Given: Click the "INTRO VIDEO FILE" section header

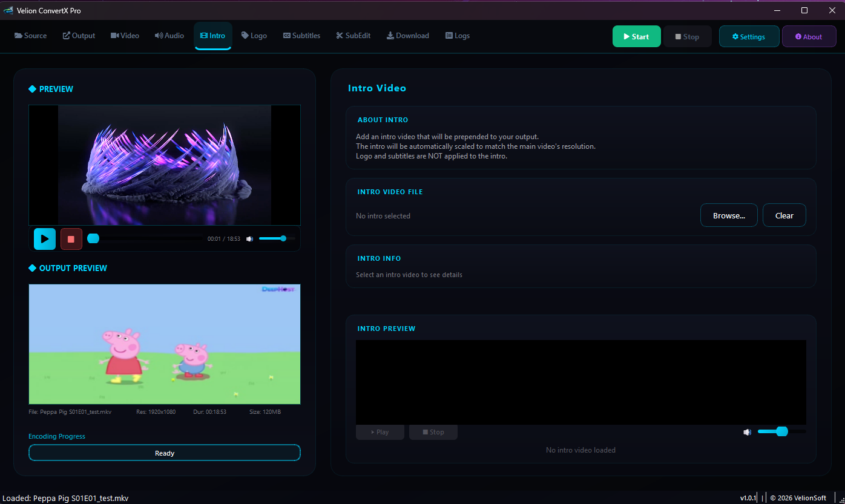Looking at the screenshot, I should click(x=390, y=192).
